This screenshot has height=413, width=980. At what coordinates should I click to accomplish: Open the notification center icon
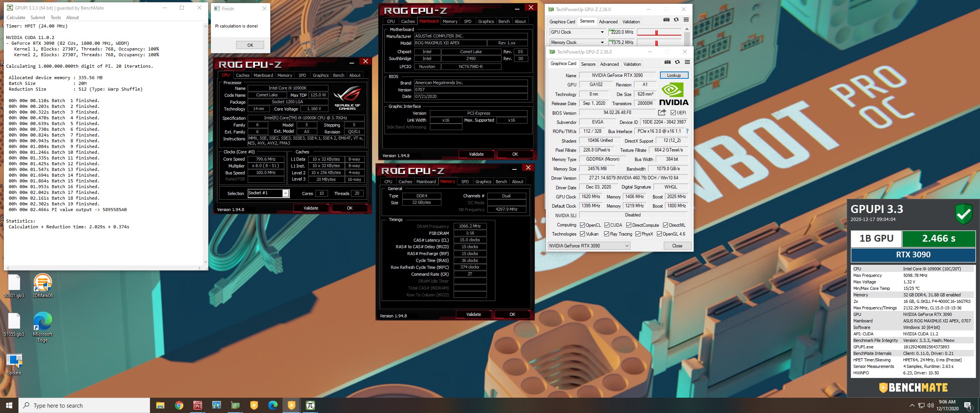click(968, 405)
